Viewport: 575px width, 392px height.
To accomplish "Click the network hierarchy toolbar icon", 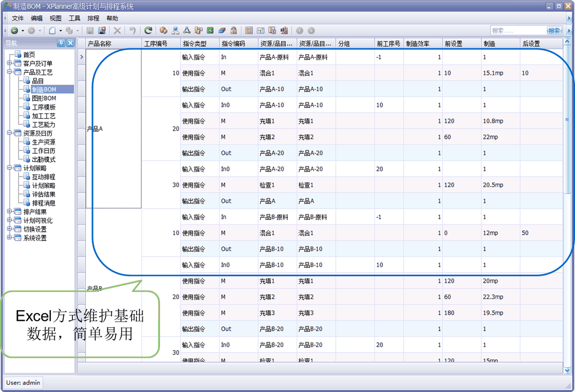I will click(175, 31).
